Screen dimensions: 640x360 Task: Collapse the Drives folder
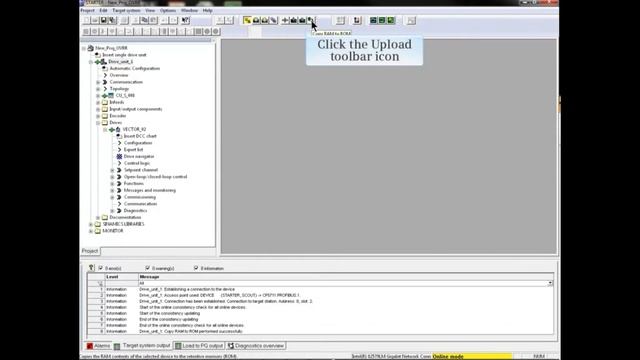click(x=98, y=122)
